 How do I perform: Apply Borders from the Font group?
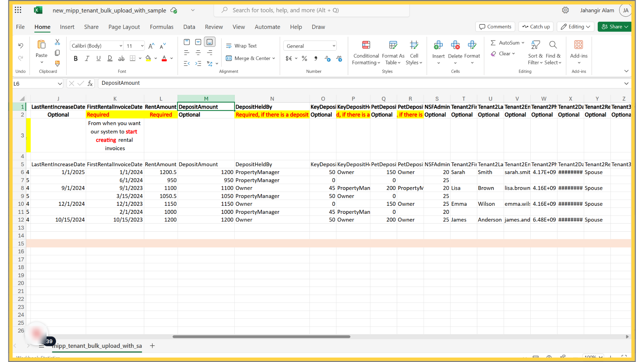pos(133,58)
